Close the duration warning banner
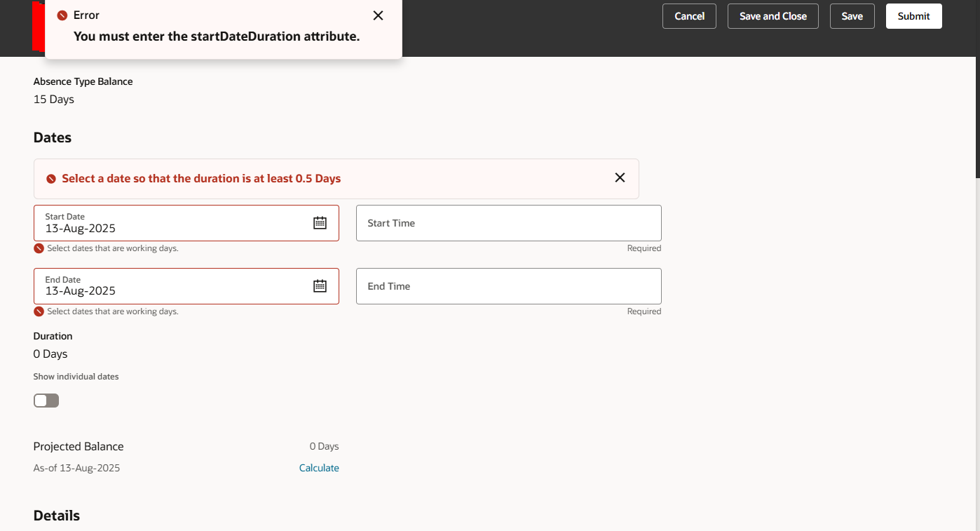Image resolution: width=980 pixels, height=531 pixels. 620,177
